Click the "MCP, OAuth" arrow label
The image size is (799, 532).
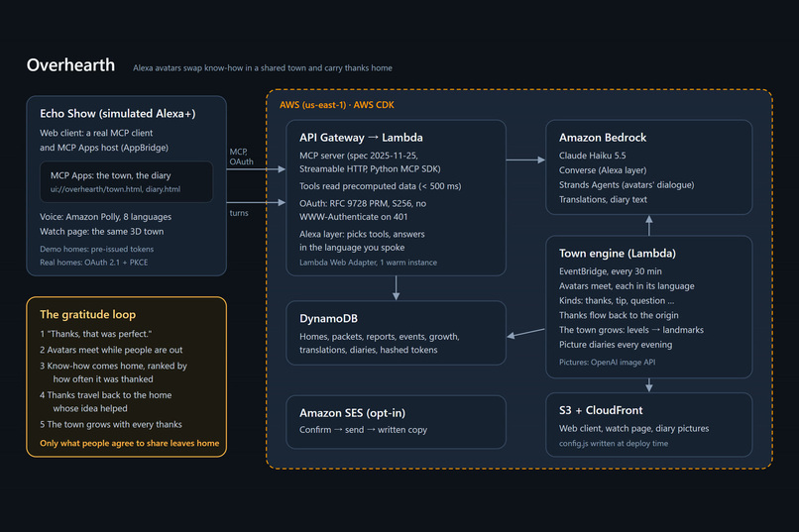pyautogui.click(x=241, y=157)
